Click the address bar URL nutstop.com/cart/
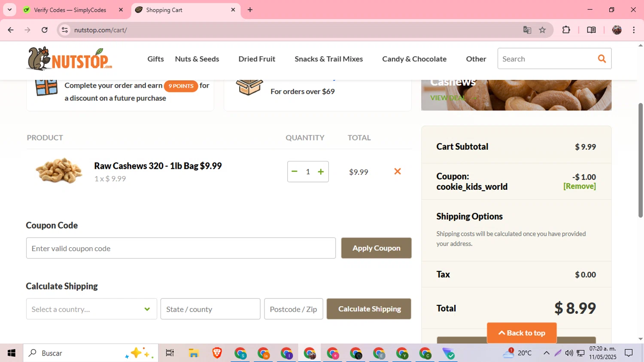Screen dimensions: 644x362 click(100, 30)
